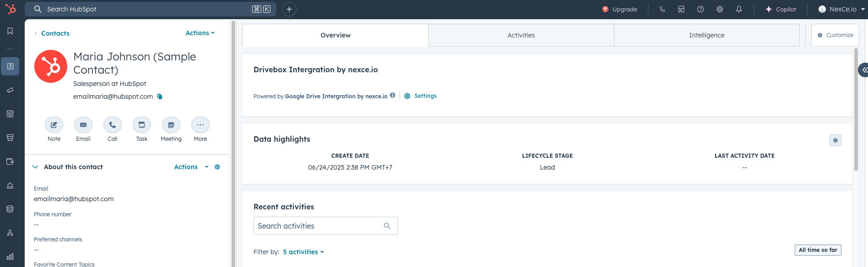Open Drivebox integration Settings link
The height and width of the screenshot is (267, 868).
point(421,96)
